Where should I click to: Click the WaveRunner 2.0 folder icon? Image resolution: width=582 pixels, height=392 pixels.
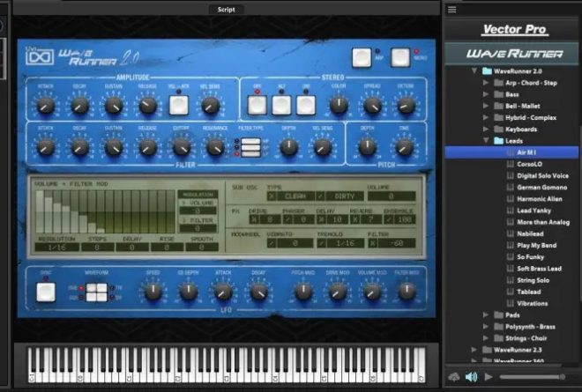point(487,70)
